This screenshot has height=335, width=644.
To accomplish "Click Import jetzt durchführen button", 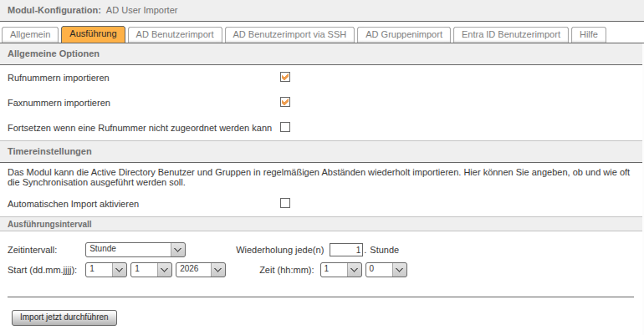I will [x=64, y=317].
